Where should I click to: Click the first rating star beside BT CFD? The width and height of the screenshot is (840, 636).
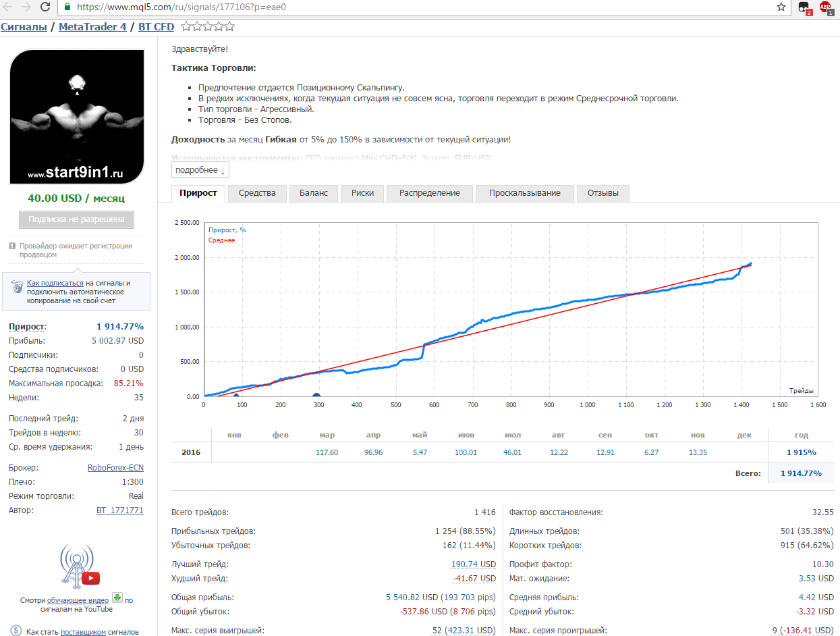pos(186,26)
